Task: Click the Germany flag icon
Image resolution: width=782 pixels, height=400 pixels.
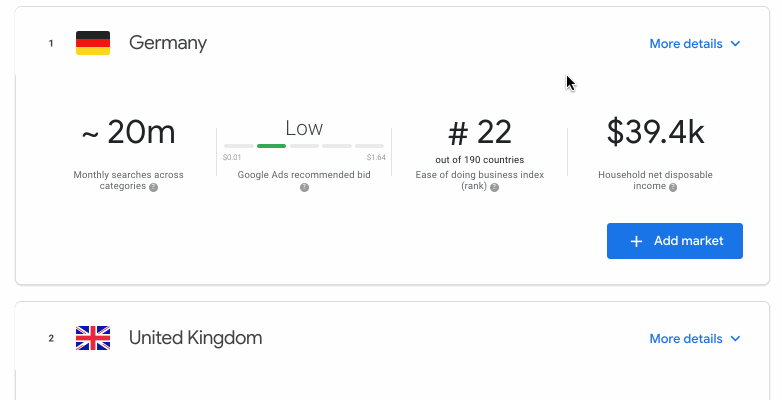Action: click(x=93, y=43)
